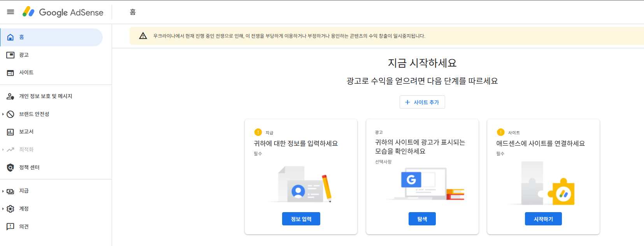Click the shield icon beside 정책 센터

[11, 167]
